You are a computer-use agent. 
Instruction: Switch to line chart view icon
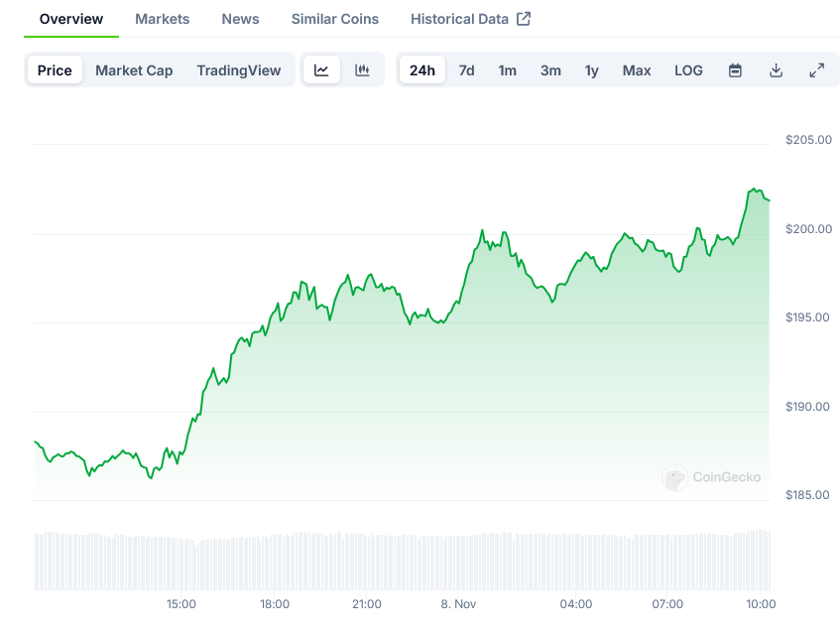(x=321, y=70)
